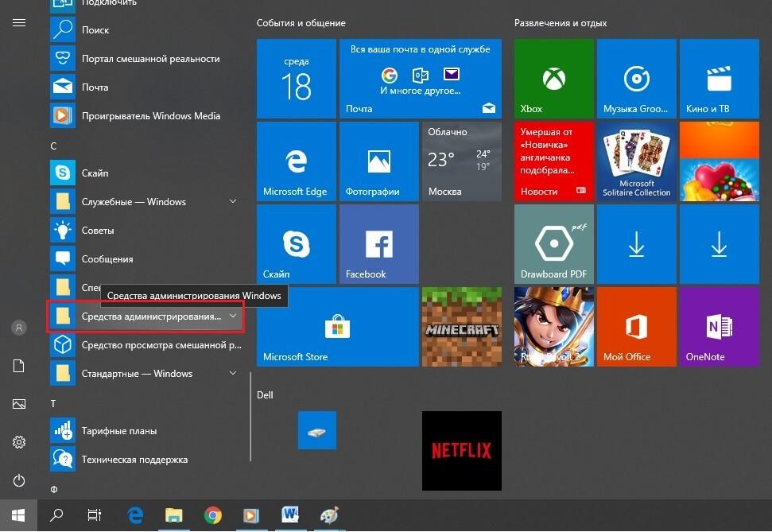Open the Netflix tile
Viewport: 772px width, 532px height.
click(x=462, y=451)
